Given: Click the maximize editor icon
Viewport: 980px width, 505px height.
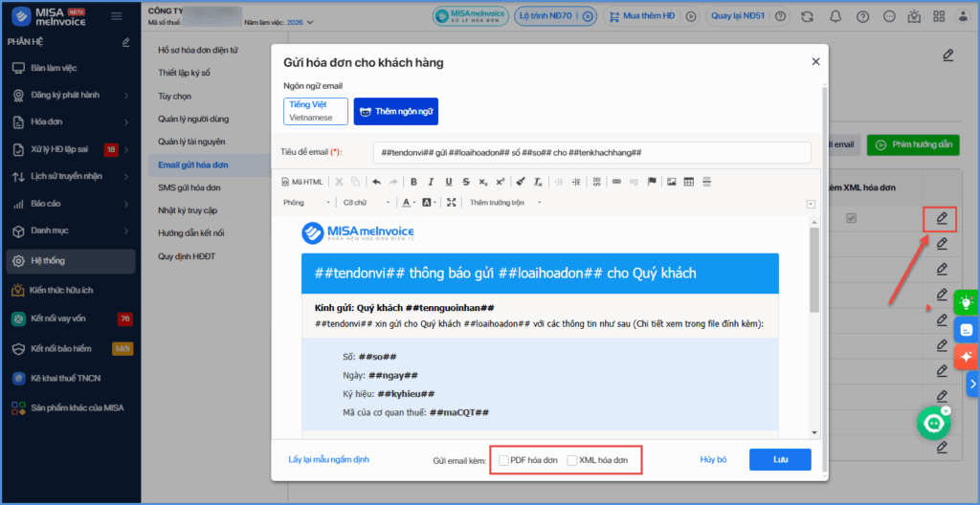Looking at the screenshot, I should 452,203.
